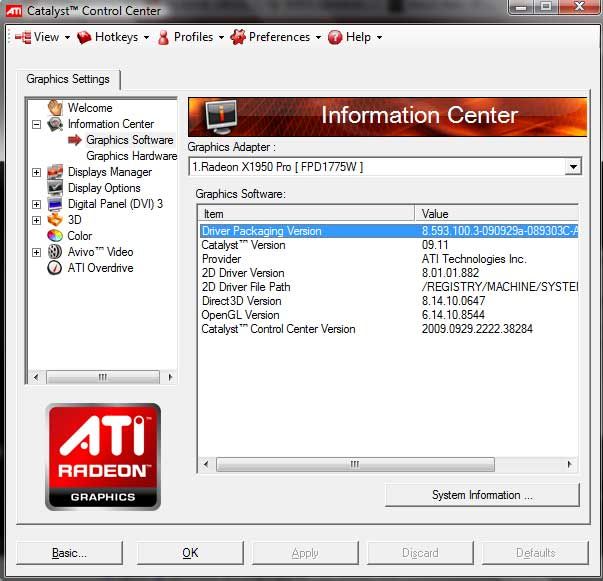This screenshot has height=581, width=603.
Task: Click the ATI Radeon Graphics logo
Action: [x=103, y=457]
